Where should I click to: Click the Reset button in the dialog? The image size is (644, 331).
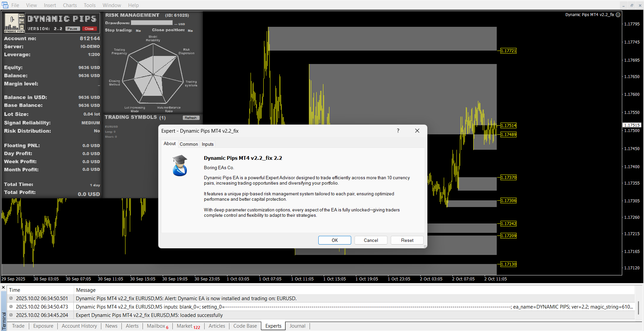pyautogui.click(x=407, y=240)
